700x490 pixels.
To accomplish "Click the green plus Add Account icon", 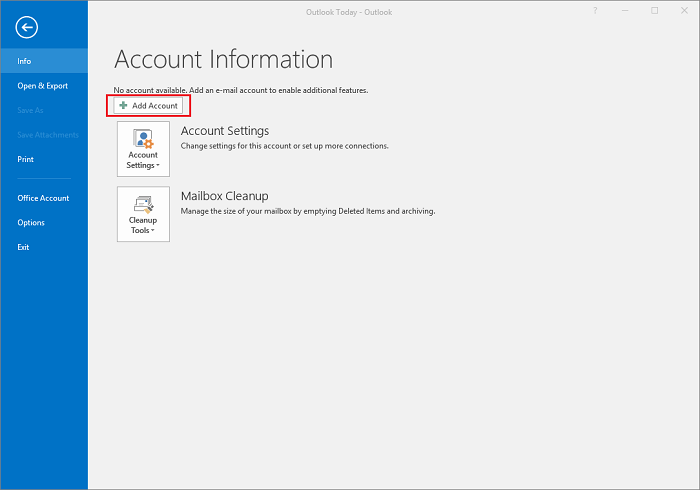I will 123,105.
